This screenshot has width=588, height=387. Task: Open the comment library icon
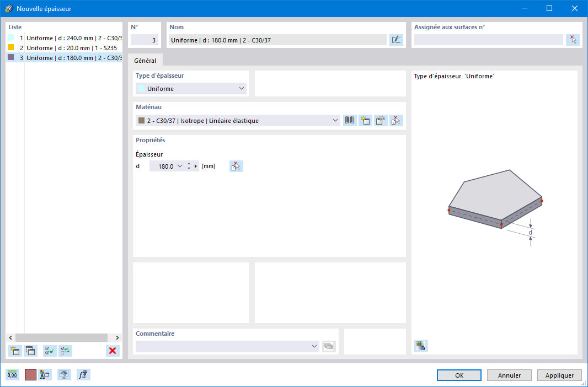(329, 347)
